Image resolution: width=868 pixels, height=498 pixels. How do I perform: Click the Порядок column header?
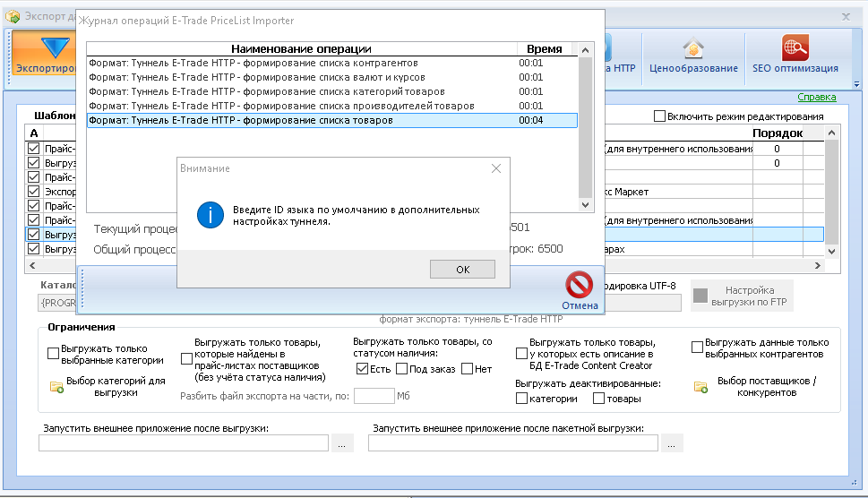[778, 133]
